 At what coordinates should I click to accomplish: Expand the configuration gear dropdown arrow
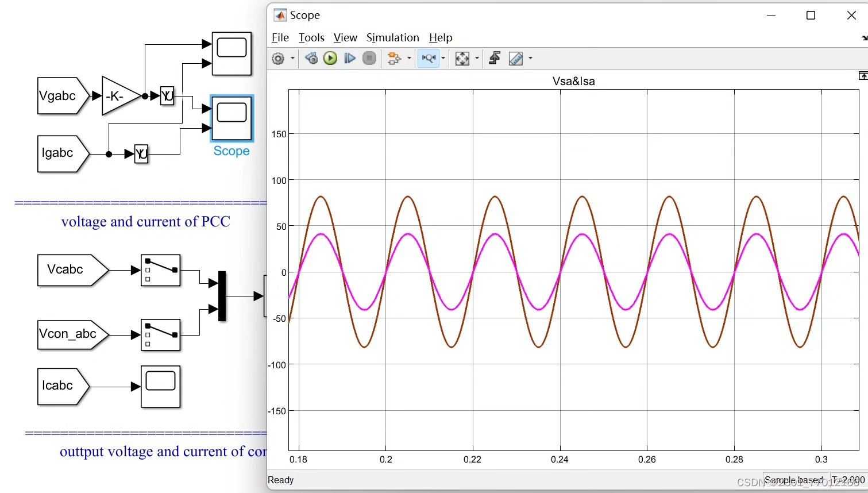click(292, 59)
